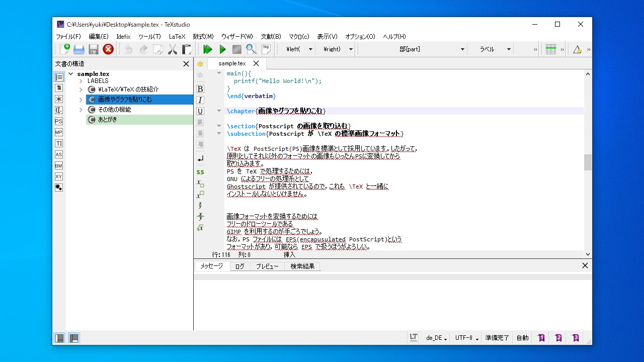644x362 pixels.
Task: Open the BM beamer panel in the sidebar
Action: 59,165
